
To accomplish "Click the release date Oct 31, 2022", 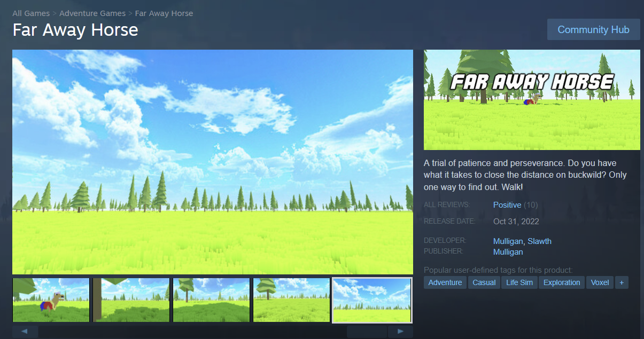I will tap(516, 222).
